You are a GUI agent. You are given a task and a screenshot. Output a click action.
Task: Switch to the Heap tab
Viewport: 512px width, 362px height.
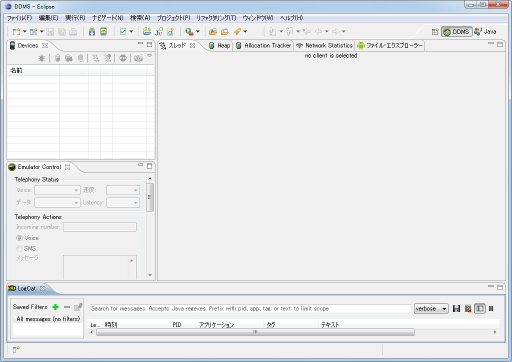tap(220, 46)
